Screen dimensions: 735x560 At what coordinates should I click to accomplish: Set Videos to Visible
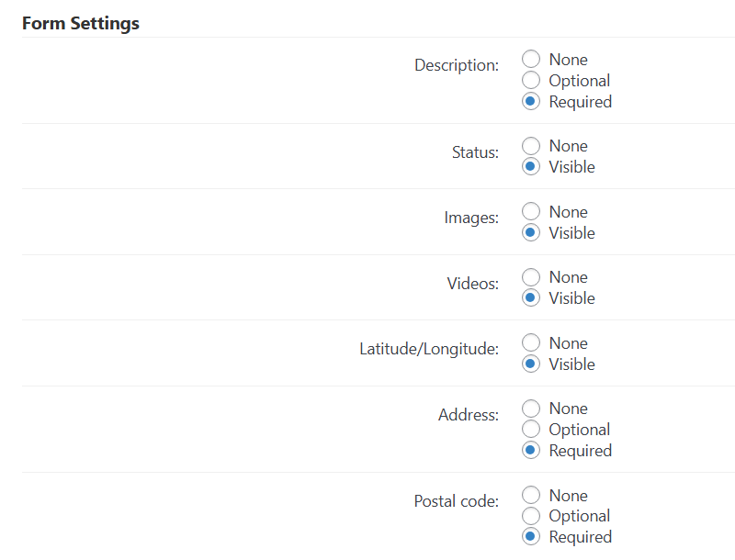(531, 297)
